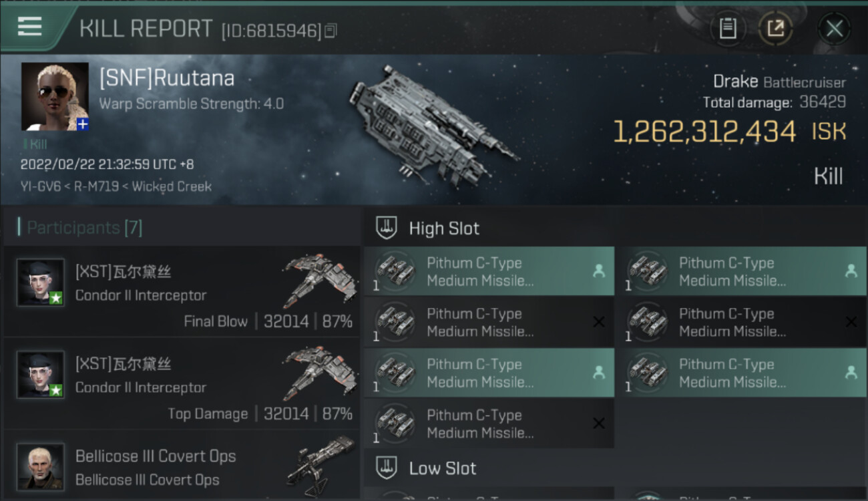This screenshot has height=501, width=868.
Task: Click the High Slot shield icon
Action: tap(387, 228)
